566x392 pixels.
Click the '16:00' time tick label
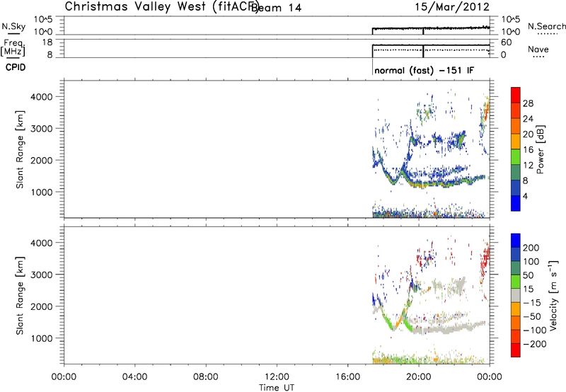347,377
